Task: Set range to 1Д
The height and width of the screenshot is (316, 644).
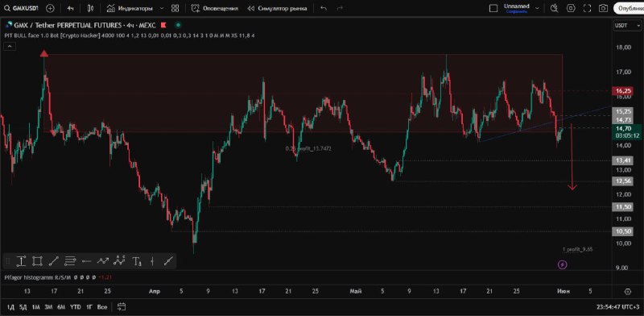Action: tap(11, 307)
